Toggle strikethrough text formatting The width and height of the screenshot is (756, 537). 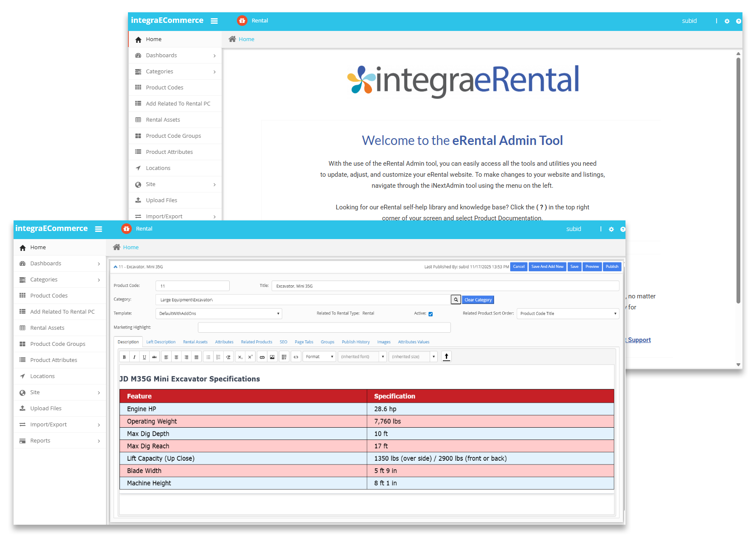tap(154, 357)
